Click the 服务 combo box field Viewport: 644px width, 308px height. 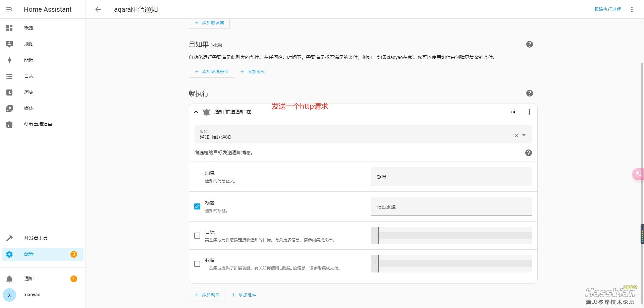click(363, 135)
